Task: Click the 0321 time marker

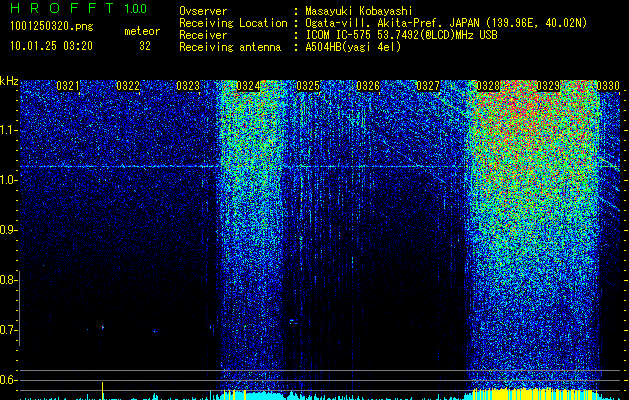Action: 67,85
